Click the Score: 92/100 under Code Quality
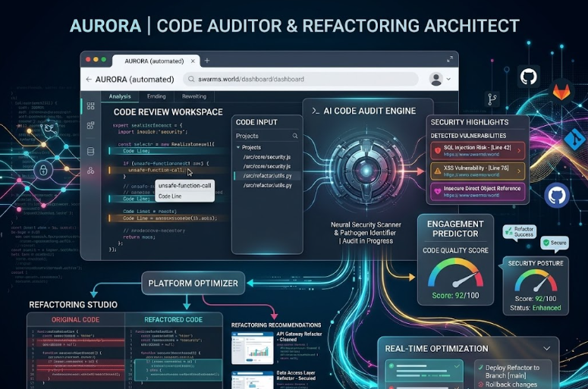Screen dimensions: 588x389 (455, 295)
